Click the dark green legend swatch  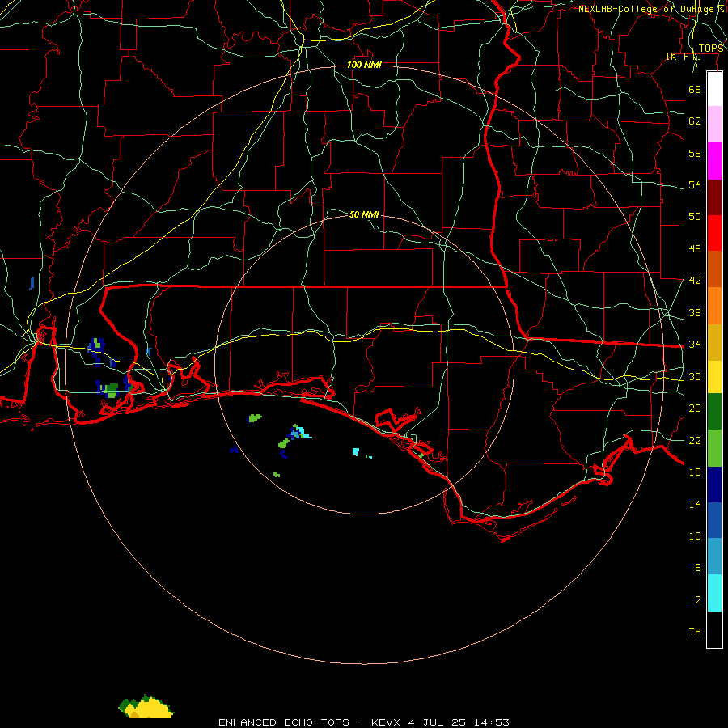pyautogui.click(x=714, y=412)
